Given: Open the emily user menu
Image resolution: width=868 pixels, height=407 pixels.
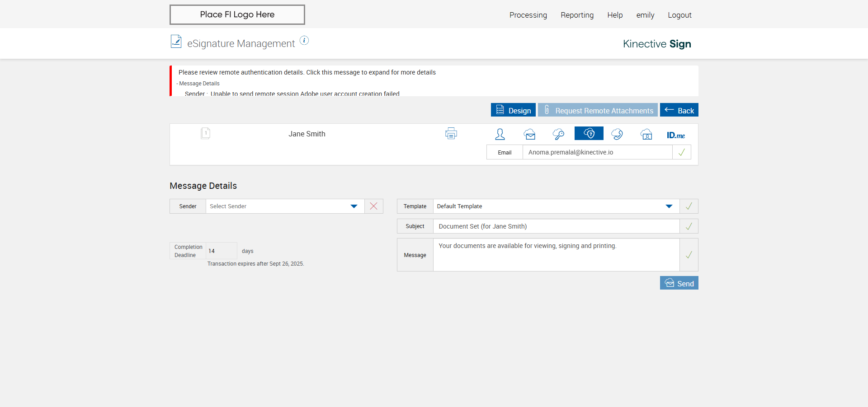Looking at the screenshot, I should coord(645,15).
